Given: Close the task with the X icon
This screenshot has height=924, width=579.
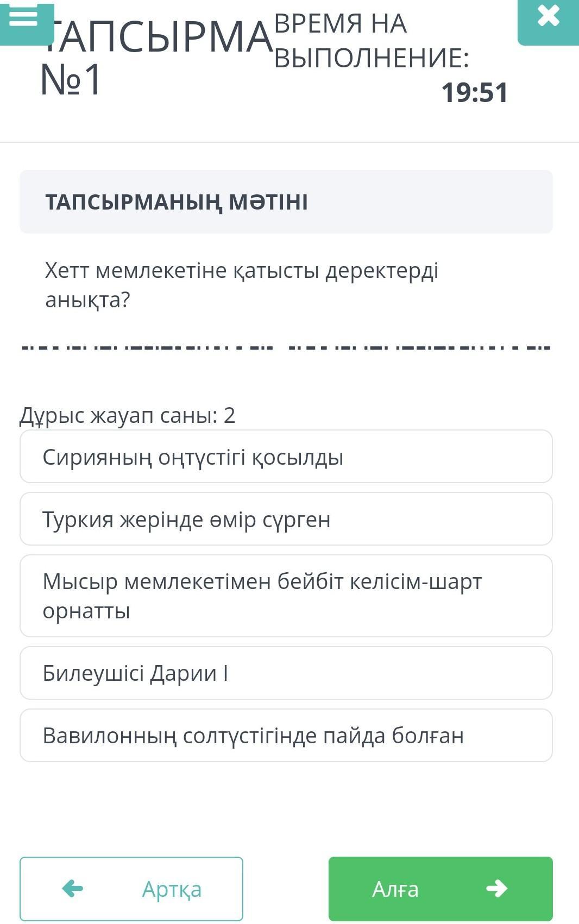Looking at the screenshot, I should (x=548, y=16).
